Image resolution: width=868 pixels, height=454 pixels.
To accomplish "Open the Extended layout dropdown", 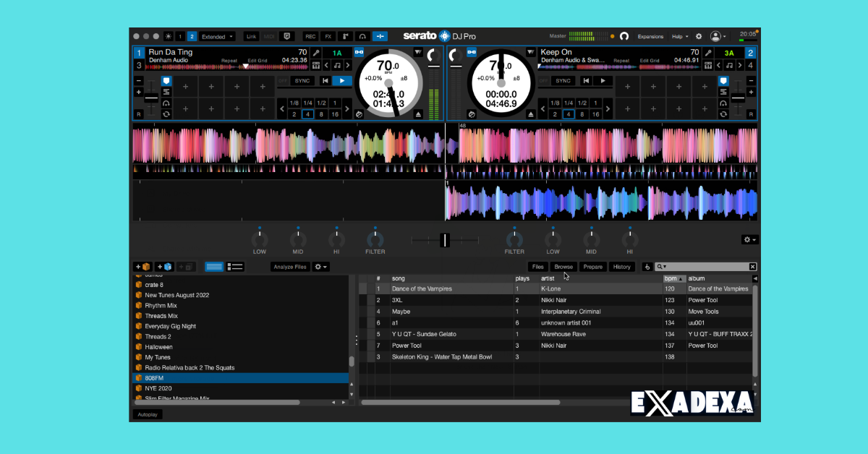I will (217, 36).
